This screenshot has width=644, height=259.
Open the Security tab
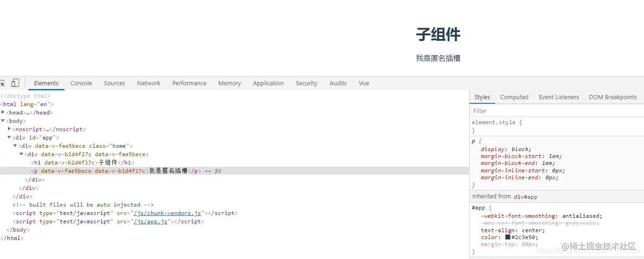(x=307, y=83)
